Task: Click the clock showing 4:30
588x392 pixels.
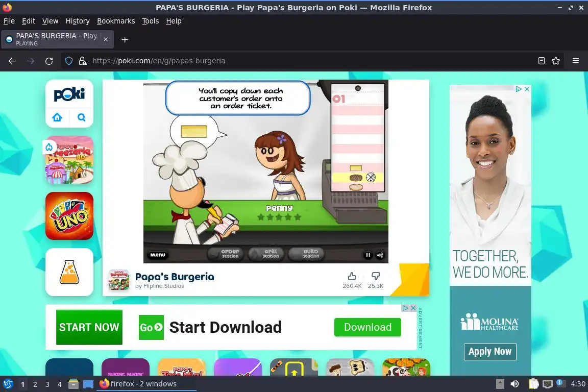Action: (578, 384)
